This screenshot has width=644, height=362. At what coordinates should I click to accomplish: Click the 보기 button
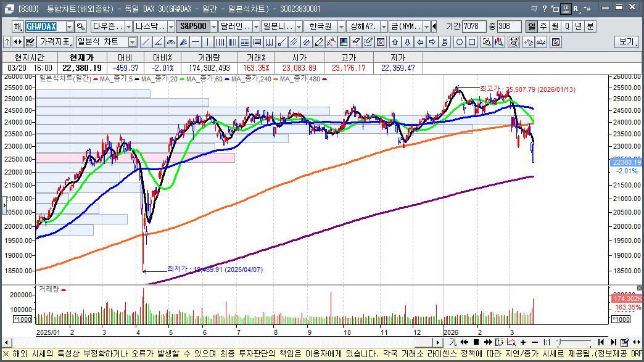pyautogui.click(x=627, y=42)
